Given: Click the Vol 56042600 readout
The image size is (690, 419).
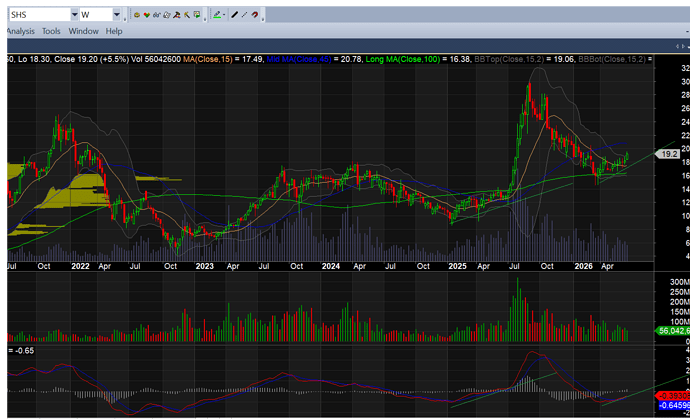Looking at the screenshot, I should [x=155, y=59].
